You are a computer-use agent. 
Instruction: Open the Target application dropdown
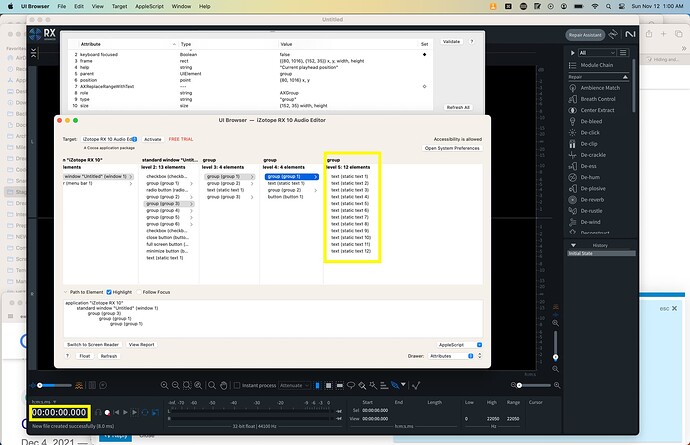point(110,140)
